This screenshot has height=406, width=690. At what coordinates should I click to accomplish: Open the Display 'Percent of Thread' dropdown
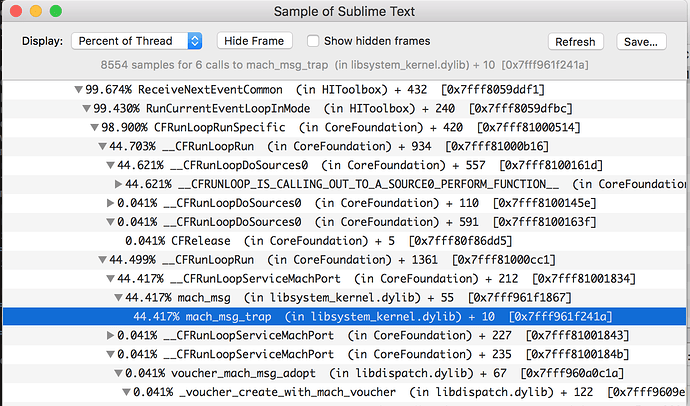click(x=136, y=41)
